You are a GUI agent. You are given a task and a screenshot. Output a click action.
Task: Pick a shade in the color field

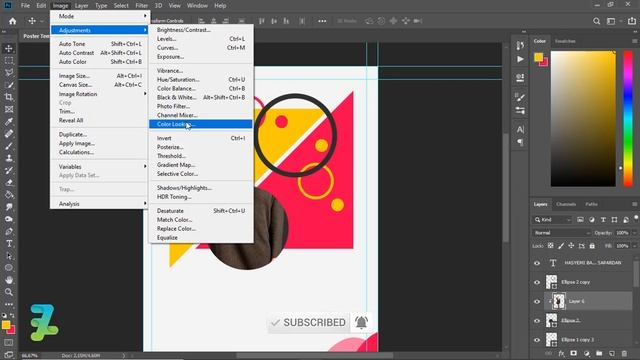point(583,119)
